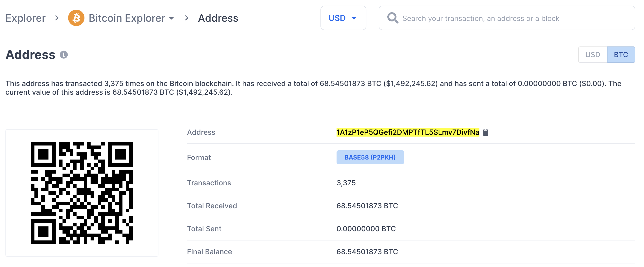Image resolution: width=644 pixels, height=267 pixels.
Task: Click the BASE58 (P2PKH) format badge
Action: [x=370, y=157]
